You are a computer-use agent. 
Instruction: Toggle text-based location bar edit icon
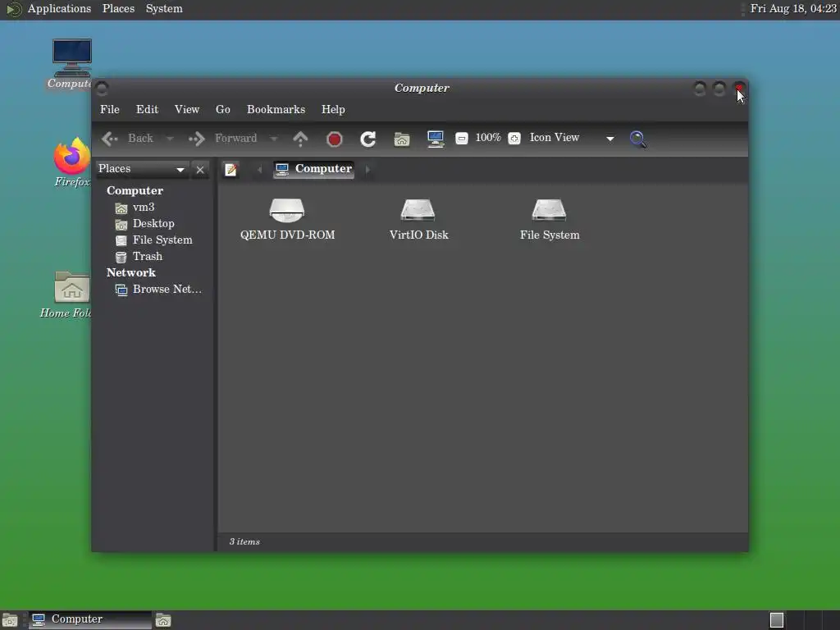(x=231, y=169)
